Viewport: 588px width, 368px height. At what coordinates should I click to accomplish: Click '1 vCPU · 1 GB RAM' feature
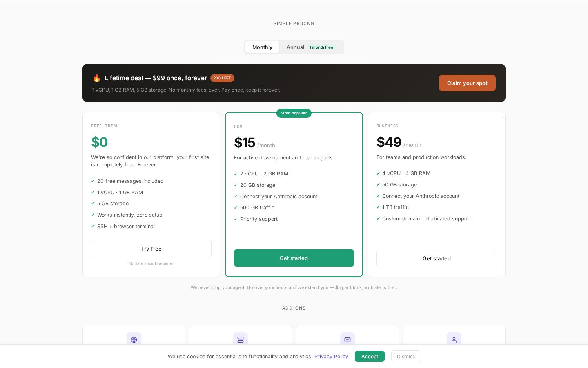[x=120, y=192]
